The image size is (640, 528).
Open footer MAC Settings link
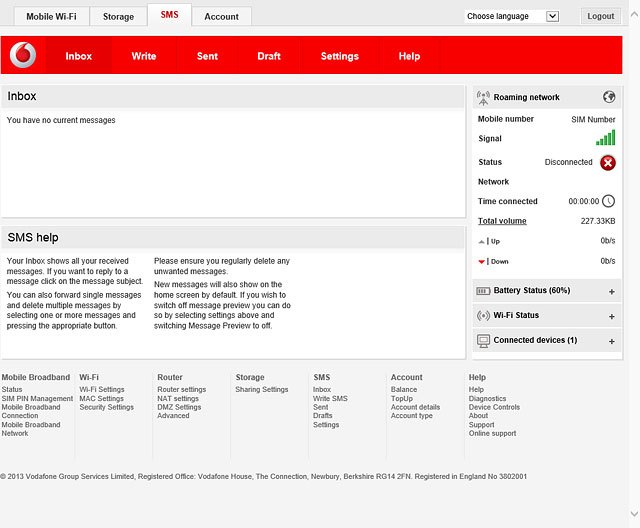[x=101, y=398]
